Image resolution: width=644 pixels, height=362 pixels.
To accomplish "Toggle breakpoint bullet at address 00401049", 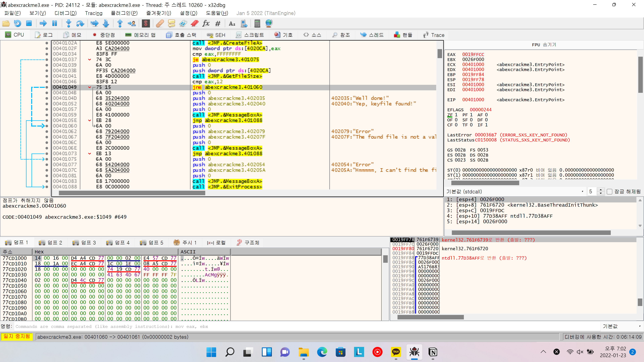I will point(47,87).
